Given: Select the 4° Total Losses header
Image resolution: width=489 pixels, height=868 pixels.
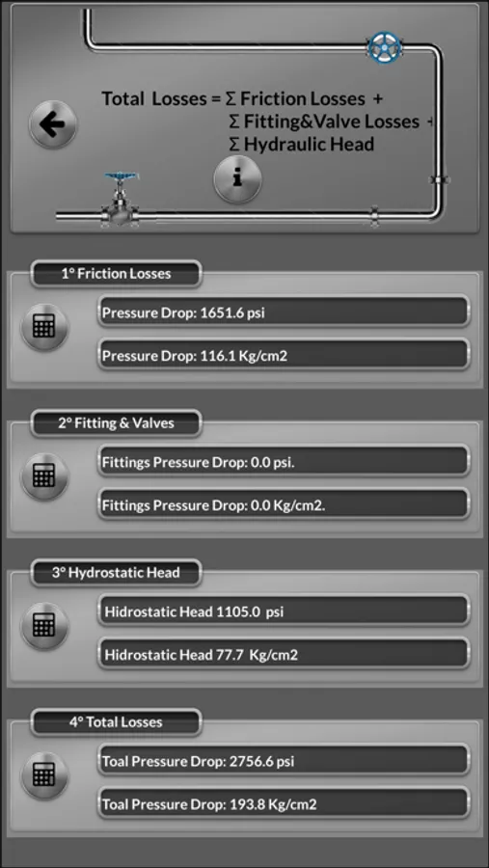Looking at the screenshot, I should (x=116, y=721).
